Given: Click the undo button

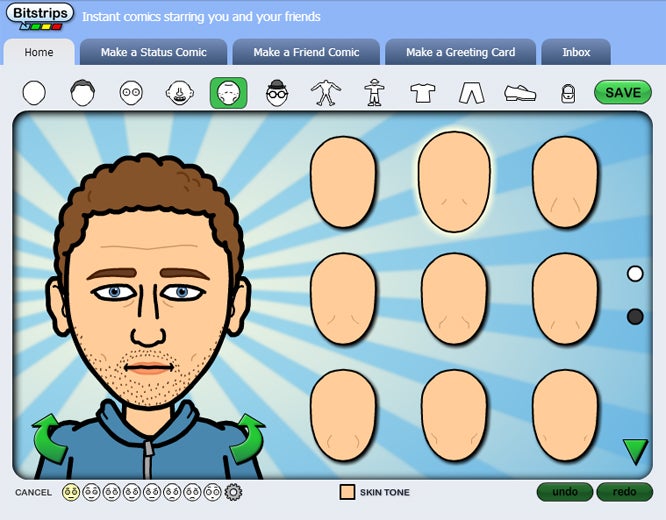Looking at the screenshot, I should tap(564, 492).
